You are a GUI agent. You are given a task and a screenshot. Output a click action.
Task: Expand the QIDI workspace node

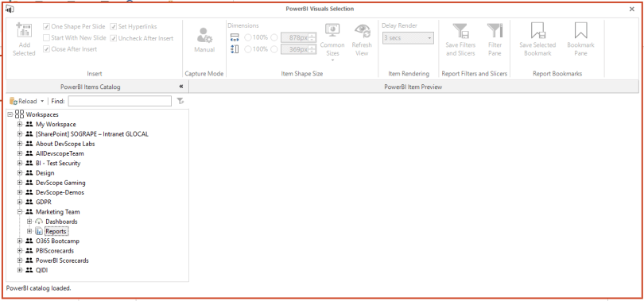point(19,270)
